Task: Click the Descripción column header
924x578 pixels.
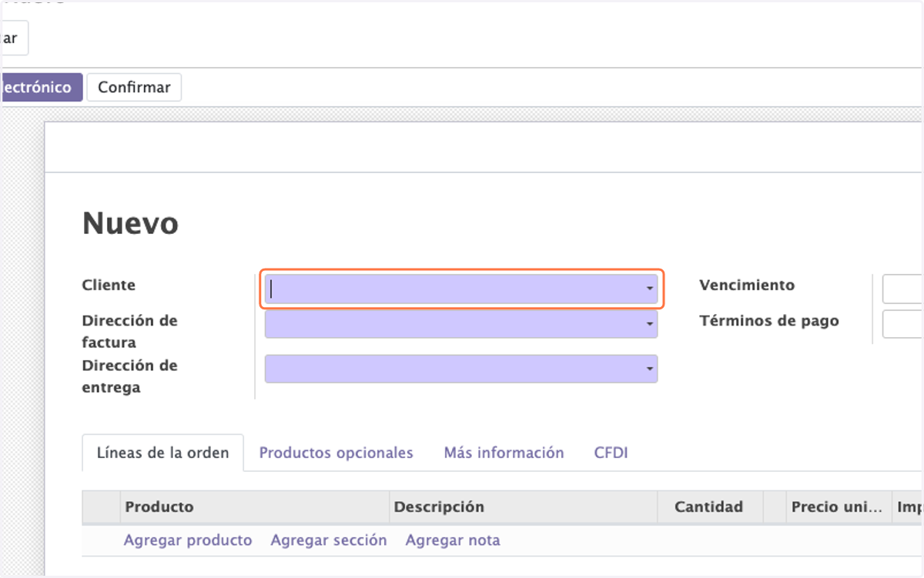Action: point(523,506)
